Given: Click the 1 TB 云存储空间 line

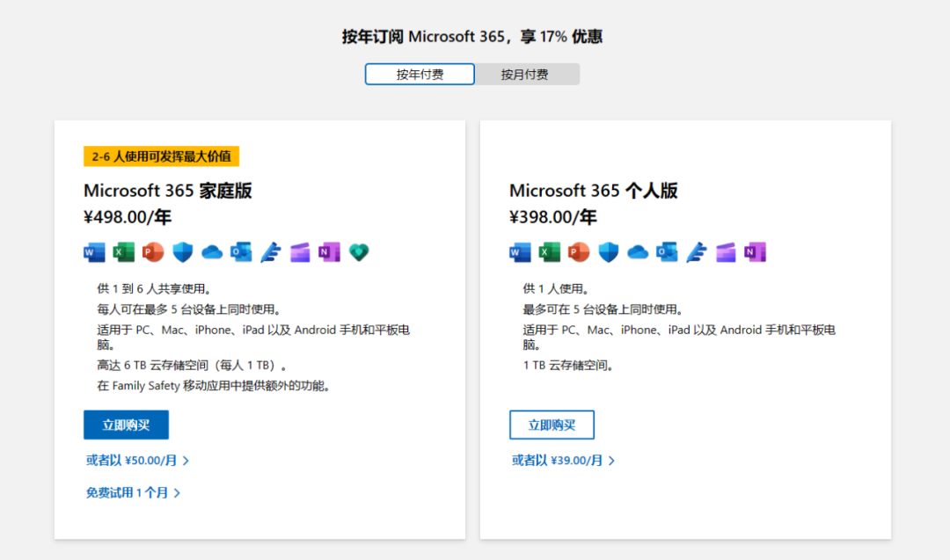Looking at the screenshot, I should click(567, 365).
